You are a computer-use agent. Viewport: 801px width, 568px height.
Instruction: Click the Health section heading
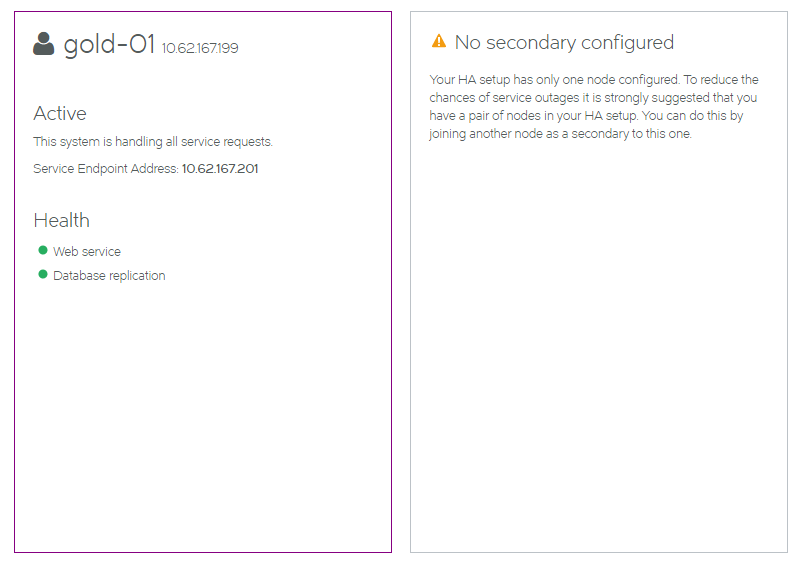[x=61, y=221]
